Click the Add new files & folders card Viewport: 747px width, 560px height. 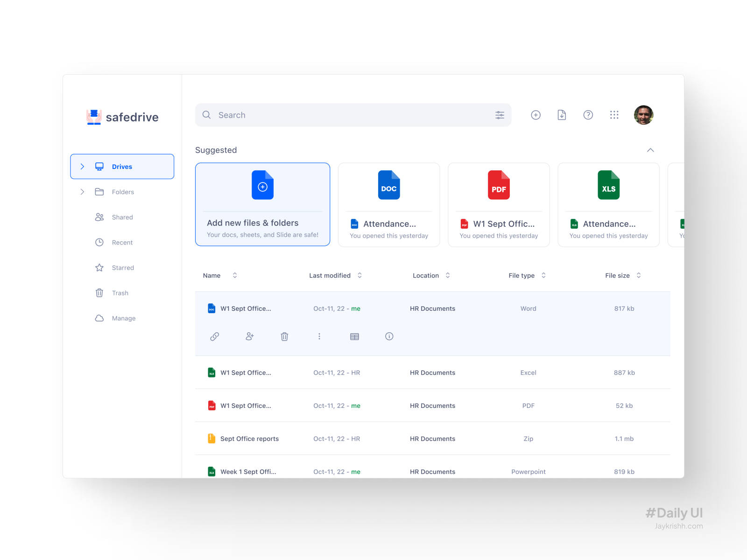click(x=262, y=204)
